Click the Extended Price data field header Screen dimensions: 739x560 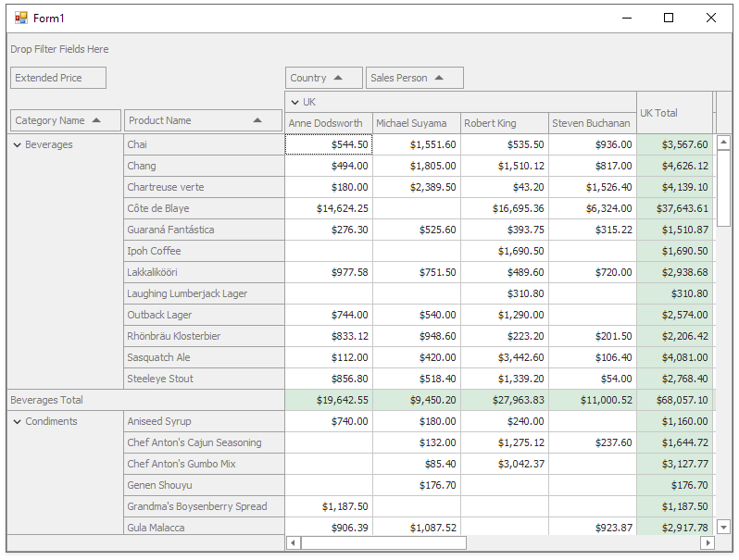pyautogui.click(x=58, y=78)
